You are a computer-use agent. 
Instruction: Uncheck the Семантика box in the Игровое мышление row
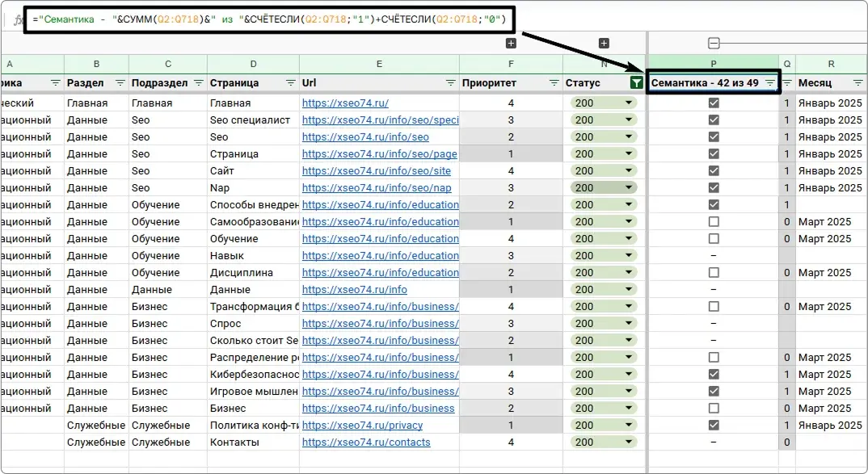coord(714,391)
